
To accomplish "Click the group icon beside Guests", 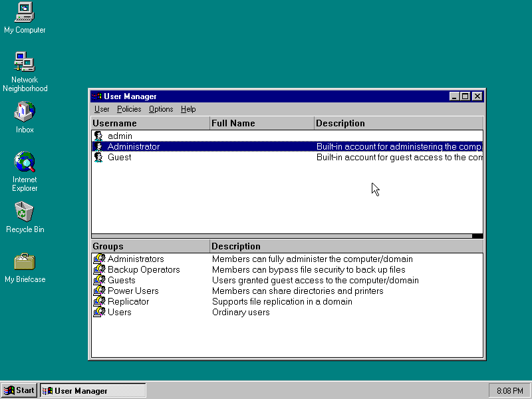I will click(x=99, y=280).
